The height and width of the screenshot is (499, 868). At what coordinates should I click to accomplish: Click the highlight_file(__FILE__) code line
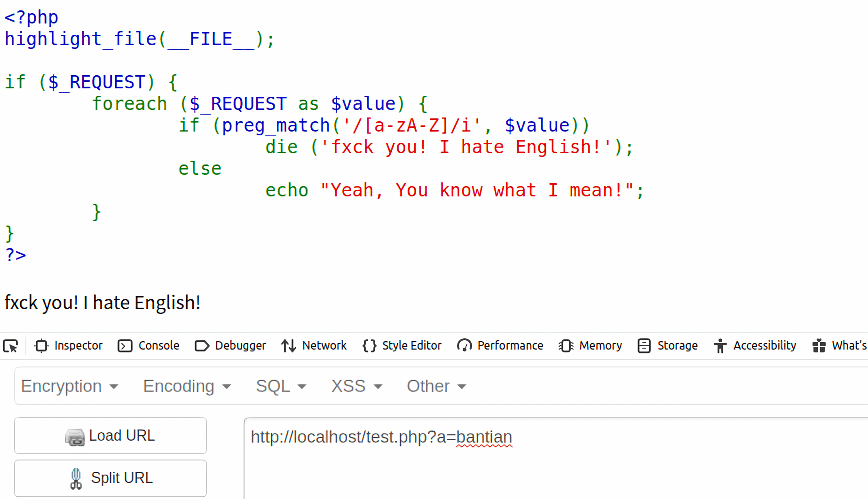tap(140, 39)
